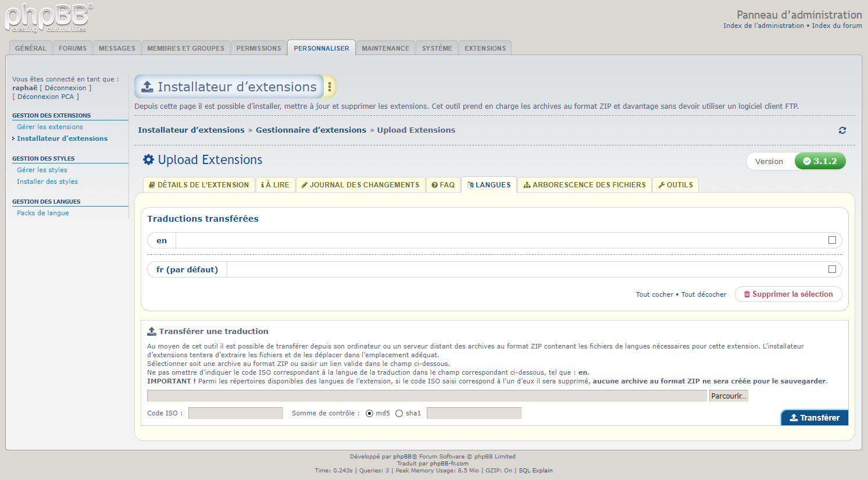Viewport: 868px width, 480px height.
Task: Switch to Arborescence des fichiers tab
Action: tap(584, 185)
